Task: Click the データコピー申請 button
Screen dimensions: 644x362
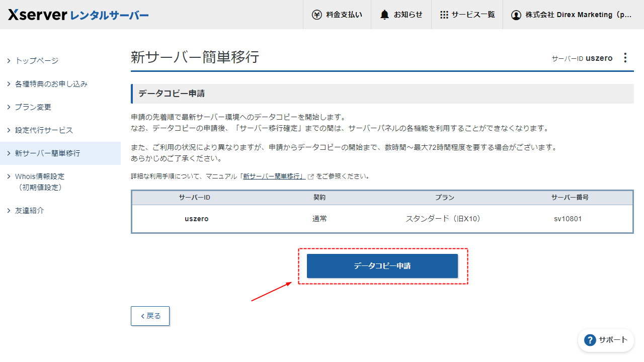Action: pyautogui.click(x=382, y=266)
